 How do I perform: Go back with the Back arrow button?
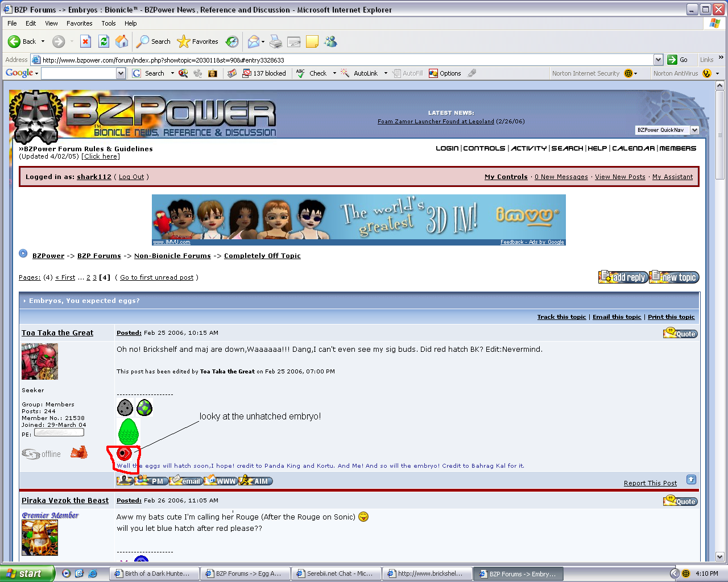pos(22,41)
